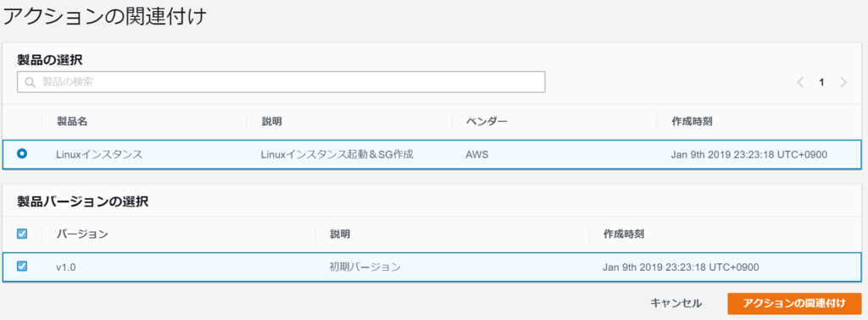Click the v1.0 version text
This screenshot has width=868, height=320.
pos(66,267)
